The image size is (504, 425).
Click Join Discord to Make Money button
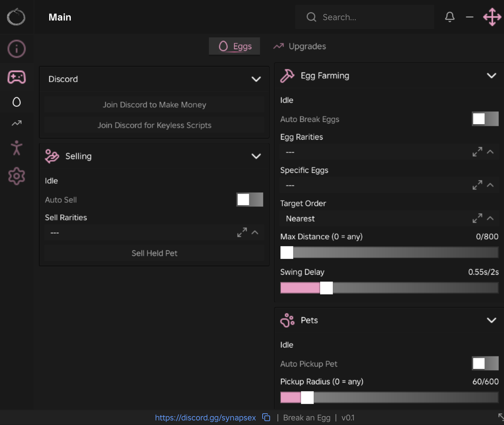(x=154, y=105)
